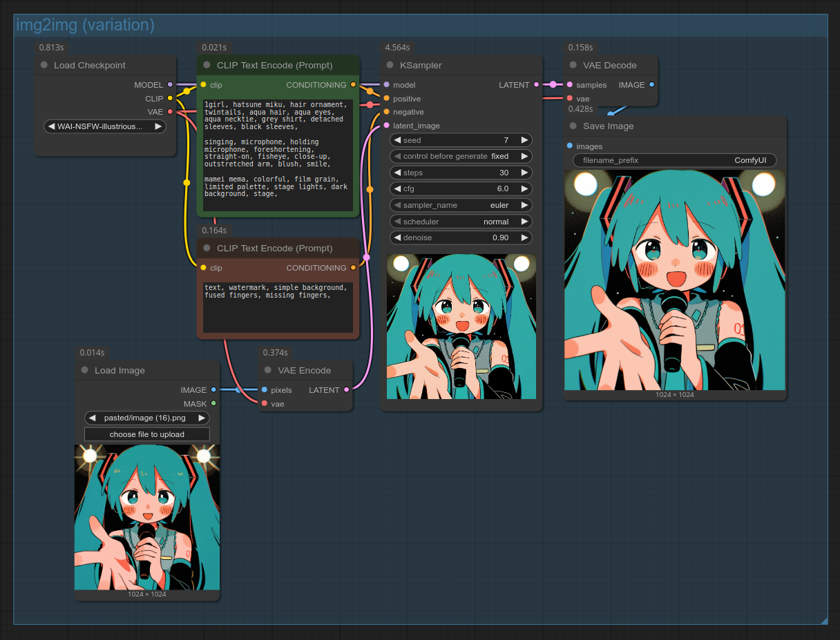Select next scheduler with the right arrow
Image resolution: width=840 pixels, height=640 pixels.
click(524, 222)
